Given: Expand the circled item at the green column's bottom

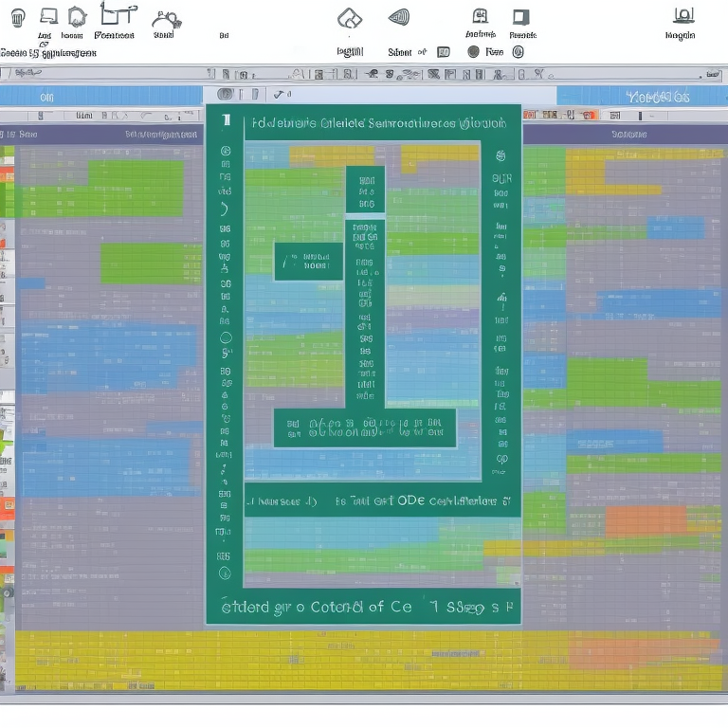Looking at the screenshot, I should 225,573.
